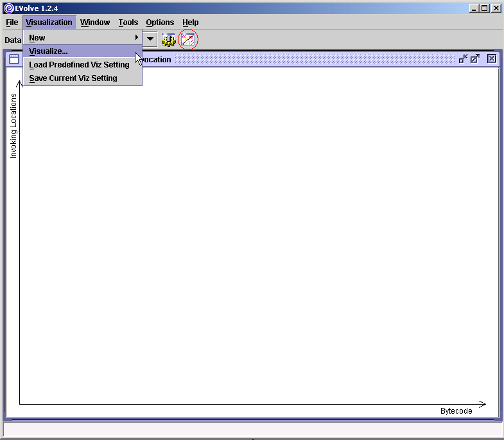Screen dimensions: 504x440
Task: Expand the Data combo box dropdown arrow
Action: click(150, 39)
